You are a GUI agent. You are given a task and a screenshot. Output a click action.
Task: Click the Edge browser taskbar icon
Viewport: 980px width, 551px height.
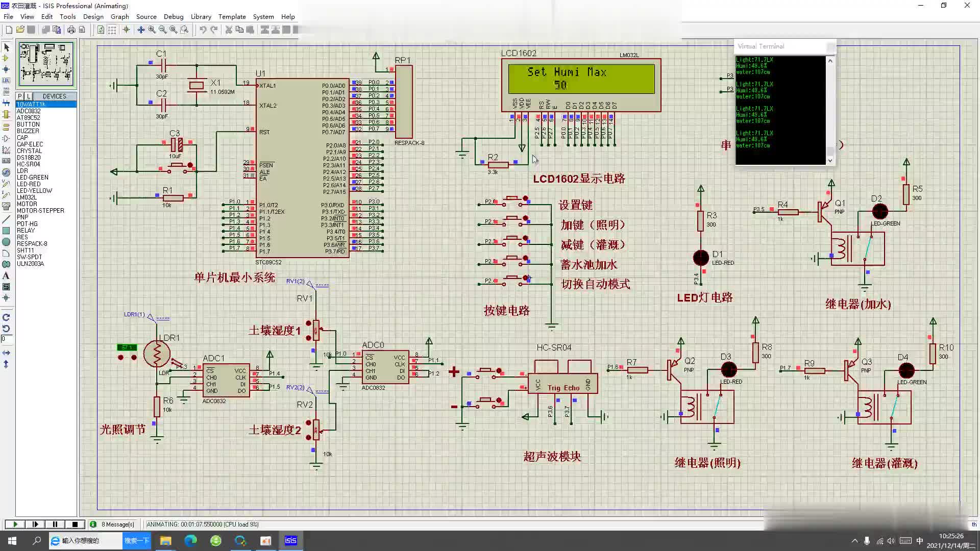pyautogui.click(x=190, y=540)
